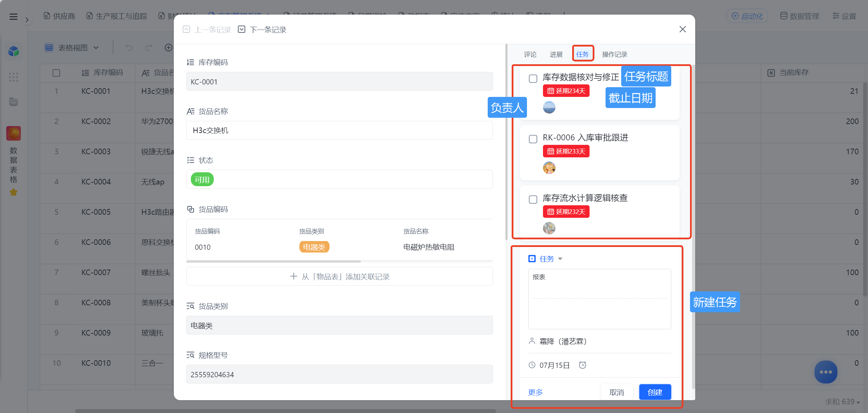
Task: Click the assignee avatar of RK-0006 task
Action: pos(549,168)
